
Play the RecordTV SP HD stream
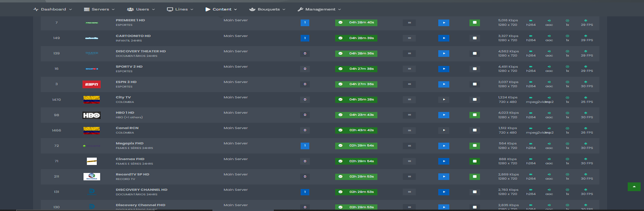tap(444, 176)
